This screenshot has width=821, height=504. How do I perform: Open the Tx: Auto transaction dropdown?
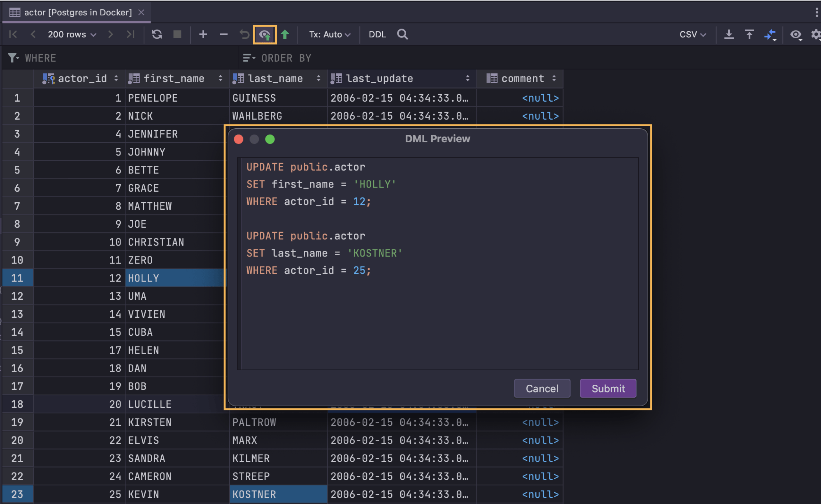(329, 34)
